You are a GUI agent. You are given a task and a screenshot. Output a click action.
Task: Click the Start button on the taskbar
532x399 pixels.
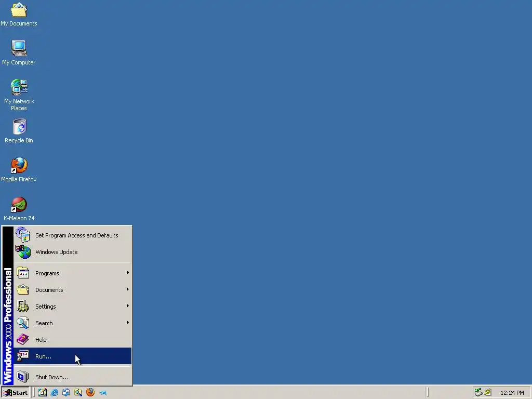[x=16, y=393]
